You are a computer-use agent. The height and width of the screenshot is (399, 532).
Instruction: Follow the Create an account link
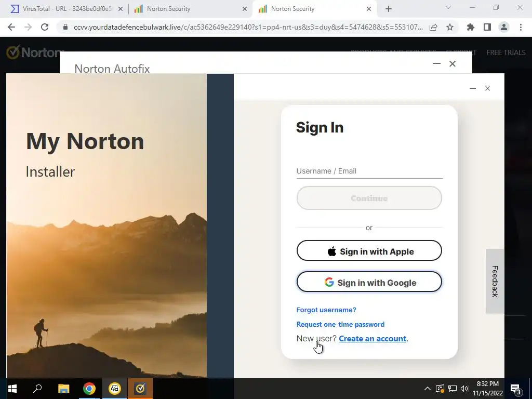[x=373, y=339]
